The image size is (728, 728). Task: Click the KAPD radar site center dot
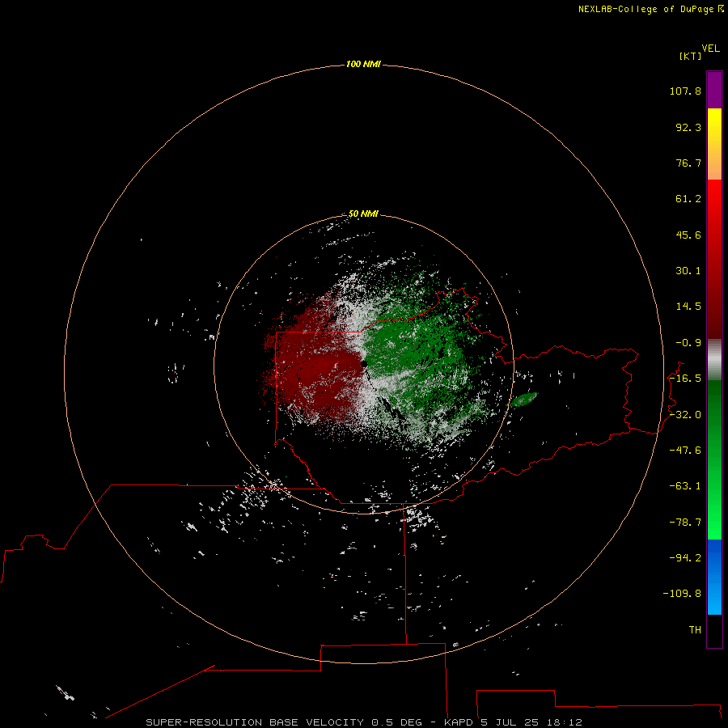pos(365,364)
